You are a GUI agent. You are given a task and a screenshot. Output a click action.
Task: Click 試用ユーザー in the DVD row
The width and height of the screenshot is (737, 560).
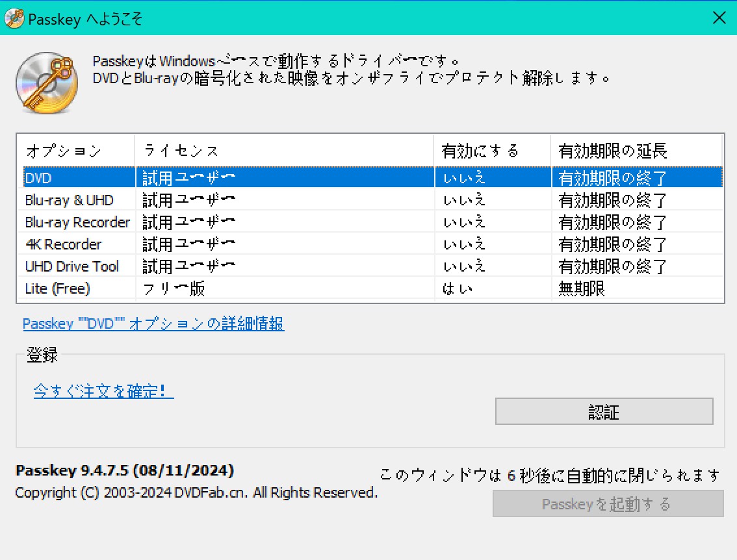pyautogui.click(x=189, y=177)
